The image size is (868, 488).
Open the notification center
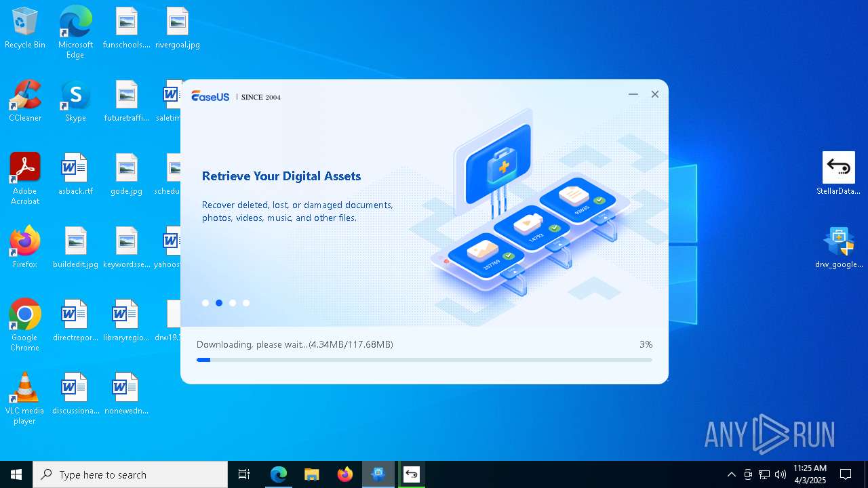[x=846, y=474]
